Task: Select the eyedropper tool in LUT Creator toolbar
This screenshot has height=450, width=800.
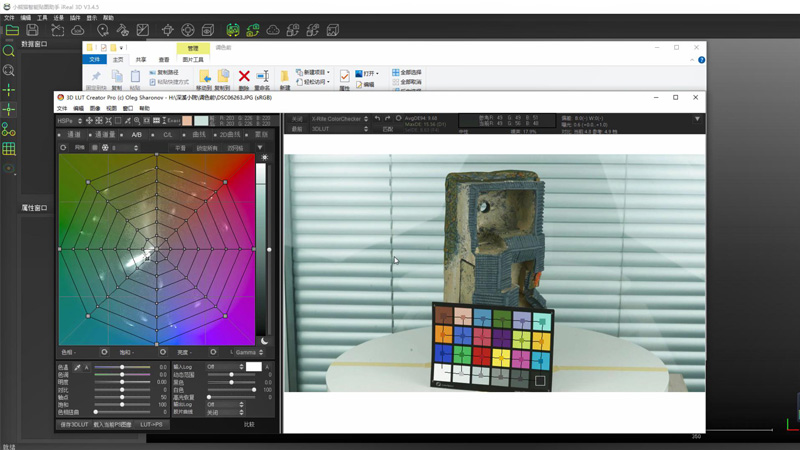Action: [x=127, y=121]
